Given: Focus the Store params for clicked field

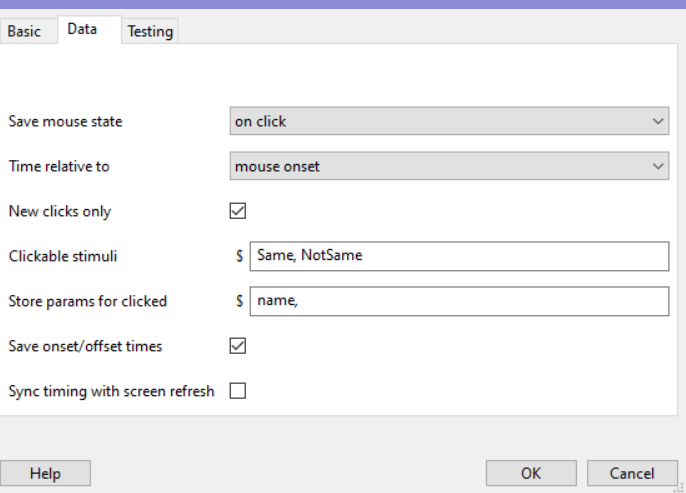Looking at the screenshot, I should [x=458, y=301].
